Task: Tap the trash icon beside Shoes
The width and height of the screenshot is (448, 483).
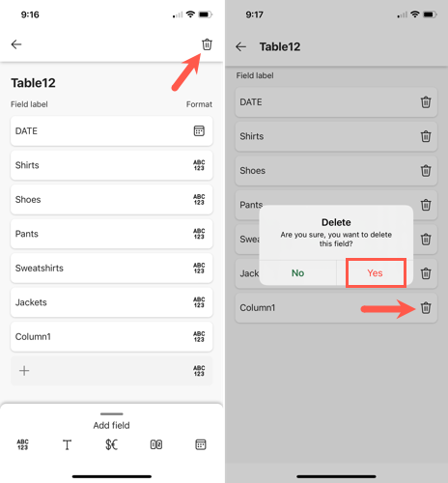Action: (x=426, y=171)
